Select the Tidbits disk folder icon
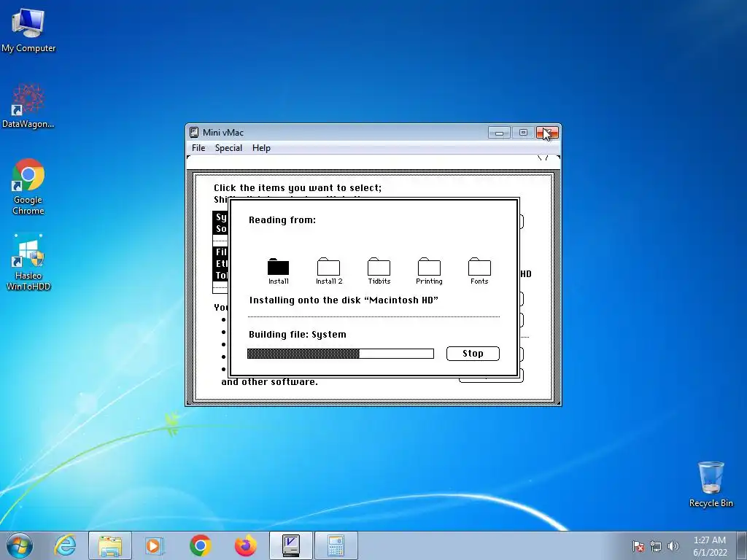Screen dimensions: 747x560 (x=379, y=271)
